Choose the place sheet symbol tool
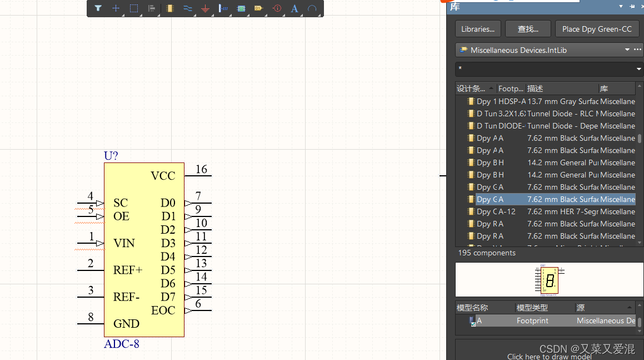Viewport: 644px width, 360px height. [x=241, y=8]
